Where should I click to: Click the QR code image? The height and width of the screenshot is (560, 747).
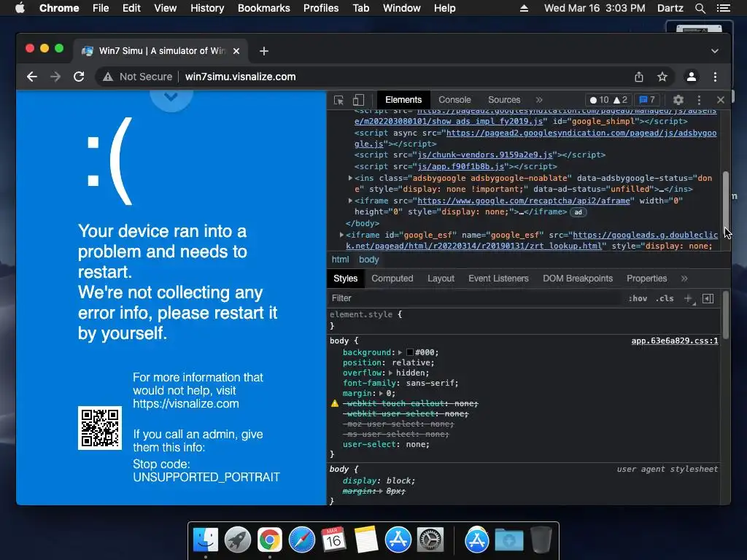point(99,428)
